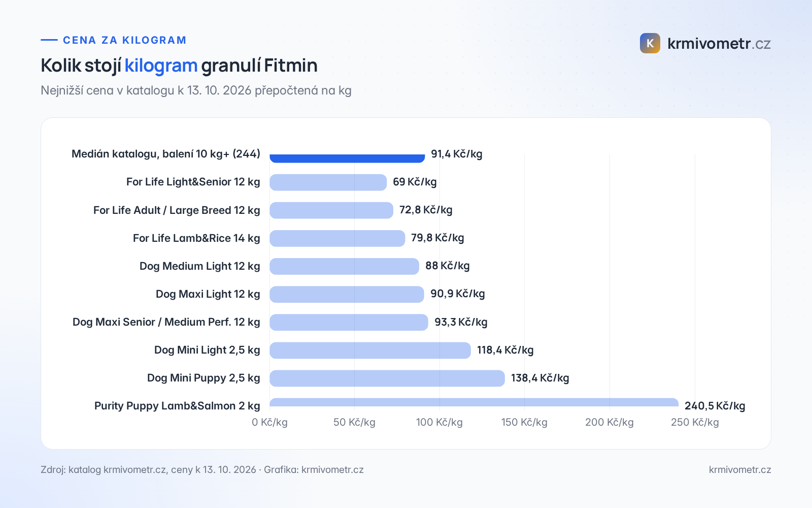This screenshot has width=812, height=508.
Task: Click the '100 Kč/kg' axis tick label
Action: (439, 422)
